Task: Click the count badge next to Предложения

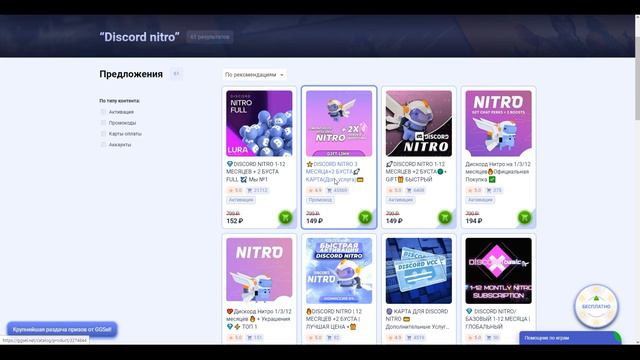Action: [x=176, y=74]
